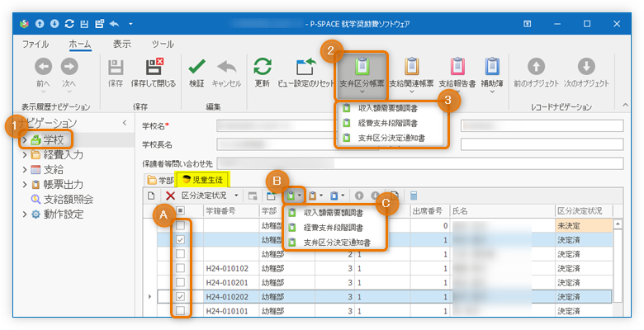Click 保存して閉じる save and close icon

click(x=154, y=67)
